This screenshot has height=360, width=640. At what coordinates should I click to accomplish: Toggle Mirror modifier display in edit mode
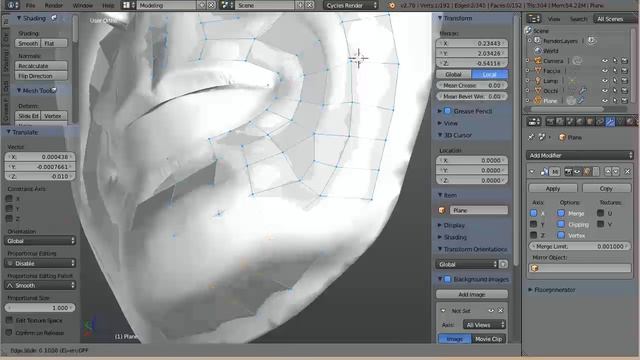point(587,172)
